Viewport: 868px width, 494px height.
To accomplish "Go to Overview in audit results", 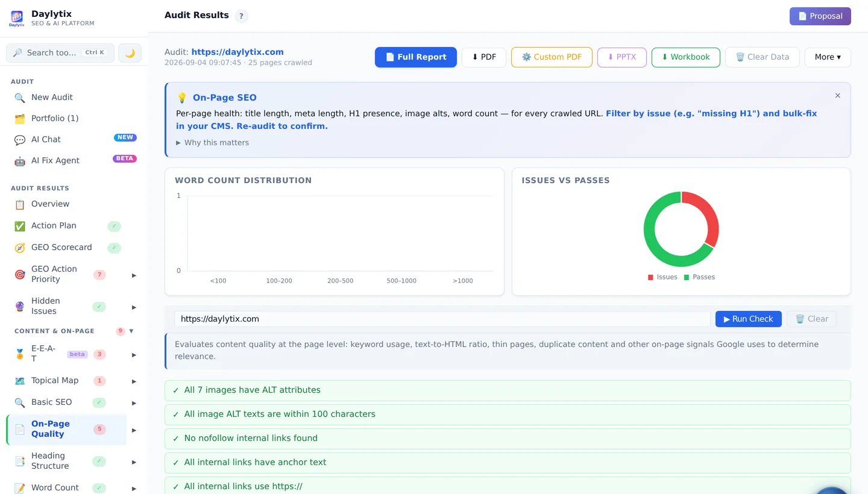I will point(50,204).
